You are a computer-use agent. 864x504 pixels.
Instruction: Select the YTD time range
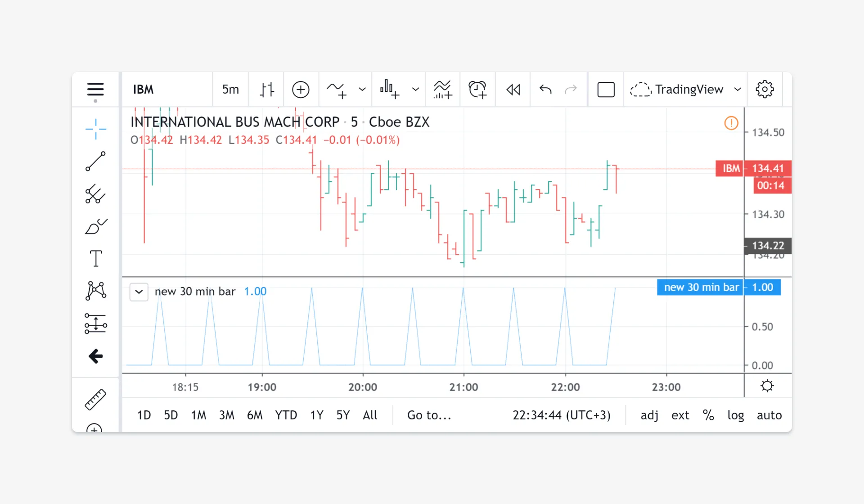click(x=286, y=415)
